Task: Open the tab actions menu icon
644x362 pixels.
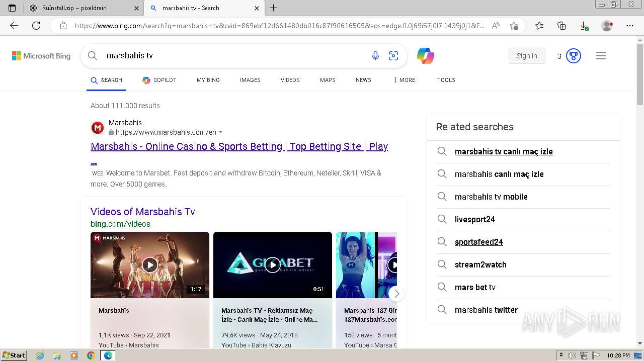Action: pyautogui.click(x=12, y=8)
